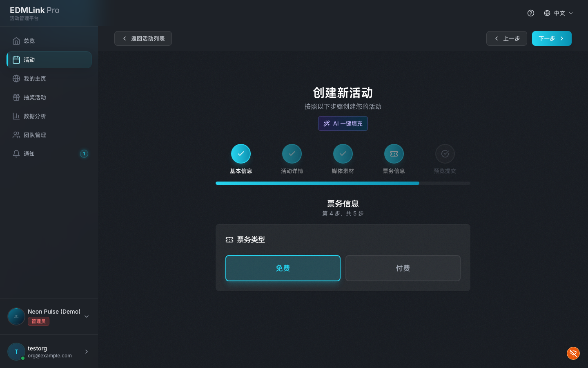
Task: Select 活动 in the sidebar
Action: [49, 60]
